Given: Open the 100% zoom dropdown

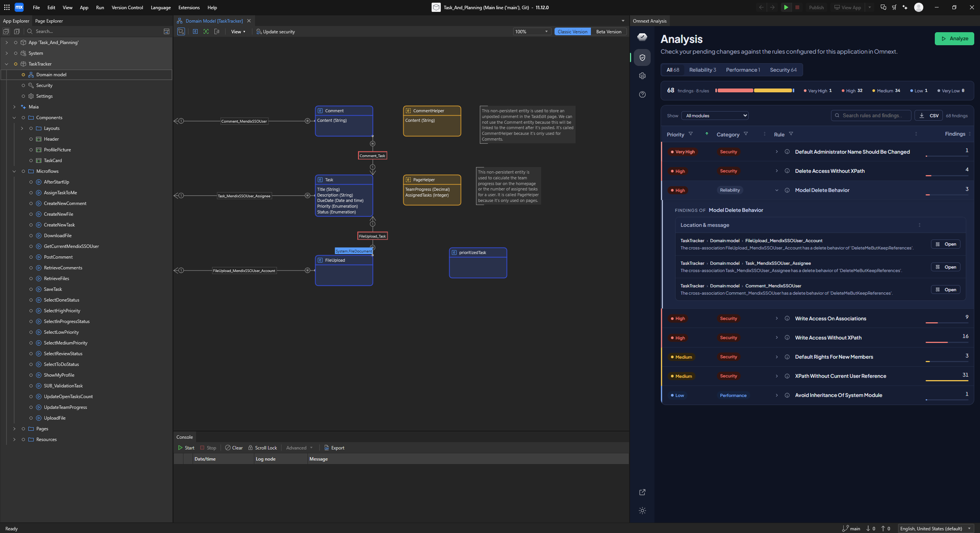Looking at the screenshot, I should [532, 32].
